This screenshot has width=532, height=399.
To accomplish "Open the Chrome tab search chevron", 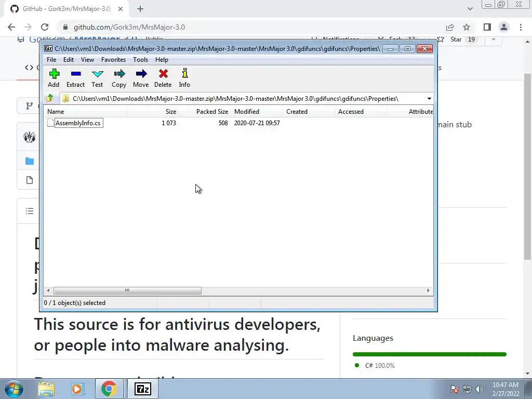I will pos(470,9).
